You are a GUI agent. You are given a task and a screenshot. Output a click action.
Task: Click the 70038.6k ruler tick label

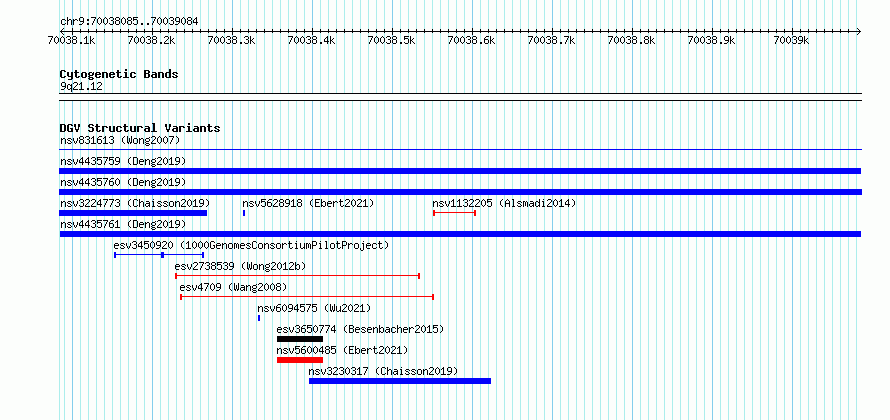pyautogui.click(x=471, y=40)
